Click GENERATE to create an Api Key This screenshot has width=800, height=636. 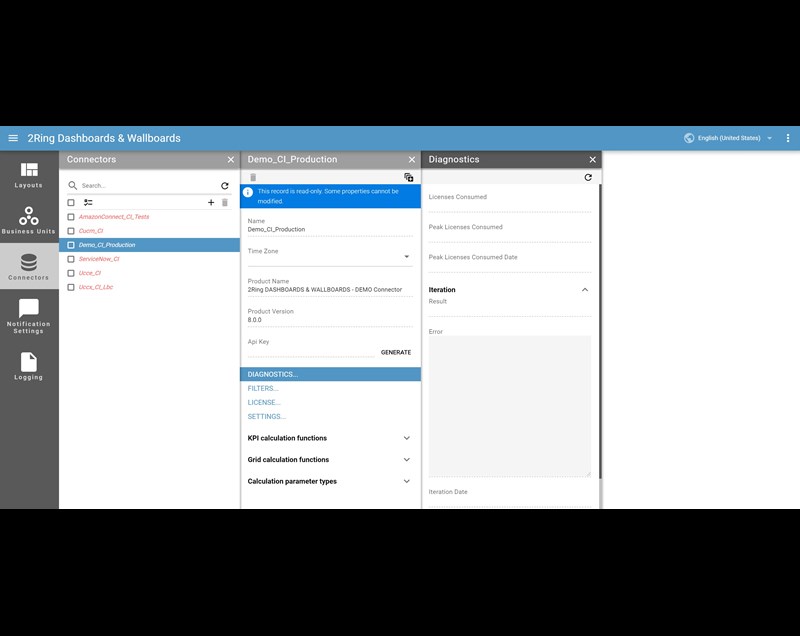point(398,352)
